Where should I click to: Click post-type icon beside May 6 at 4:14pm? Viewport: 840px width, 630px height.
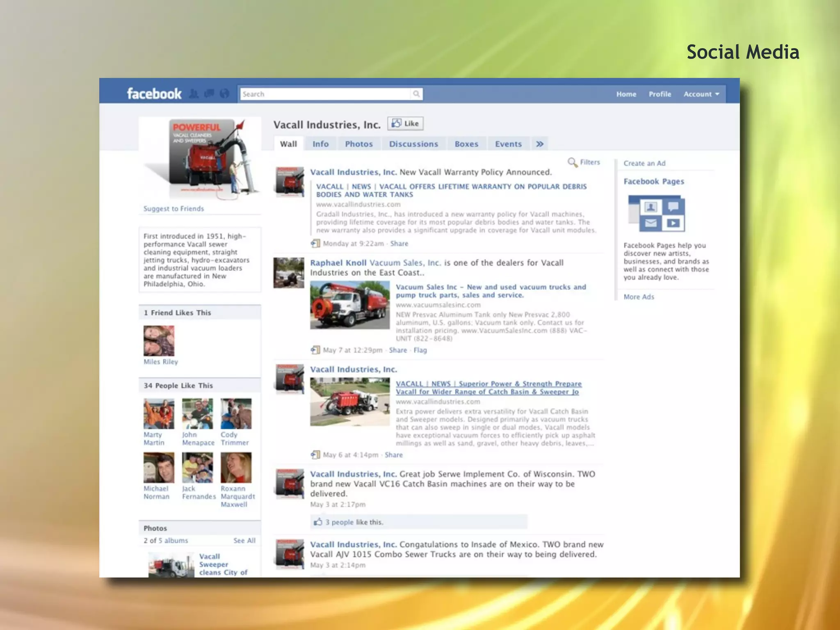click(315, 454)
